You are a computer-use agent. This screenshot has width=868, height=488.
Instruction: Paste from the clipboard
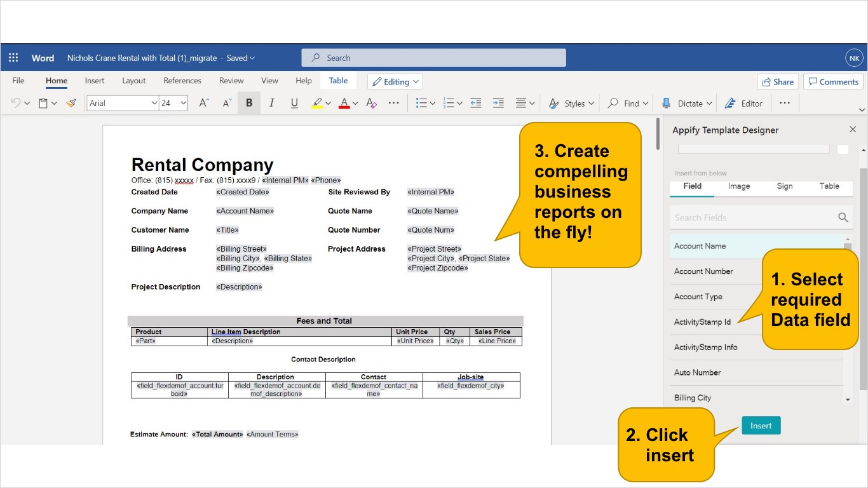(x=43, y=103)
